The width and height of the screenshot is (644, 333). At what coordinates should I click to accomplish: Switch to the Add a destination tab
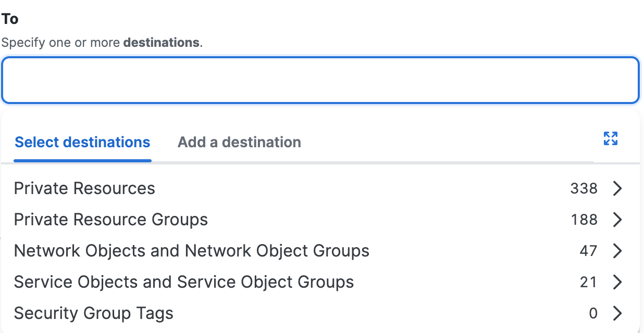(x=239, y=142)
